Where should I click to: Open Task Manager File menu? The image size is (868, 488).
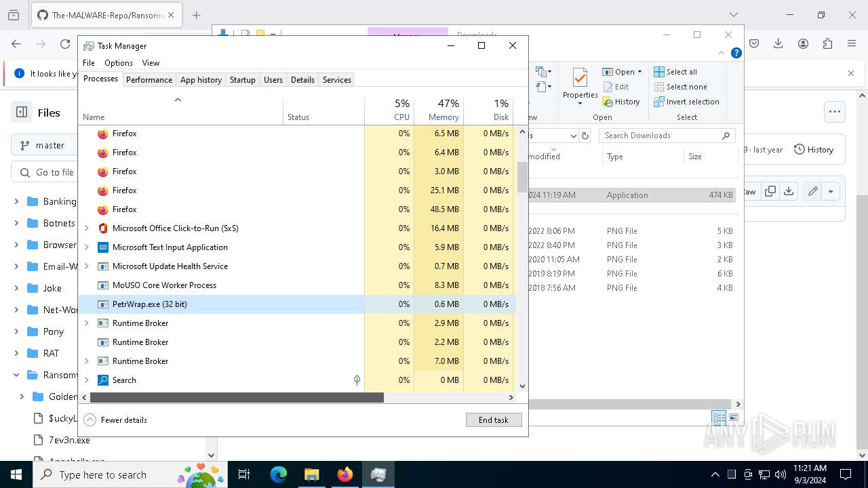pyautogui.click(x=89, y=63)
